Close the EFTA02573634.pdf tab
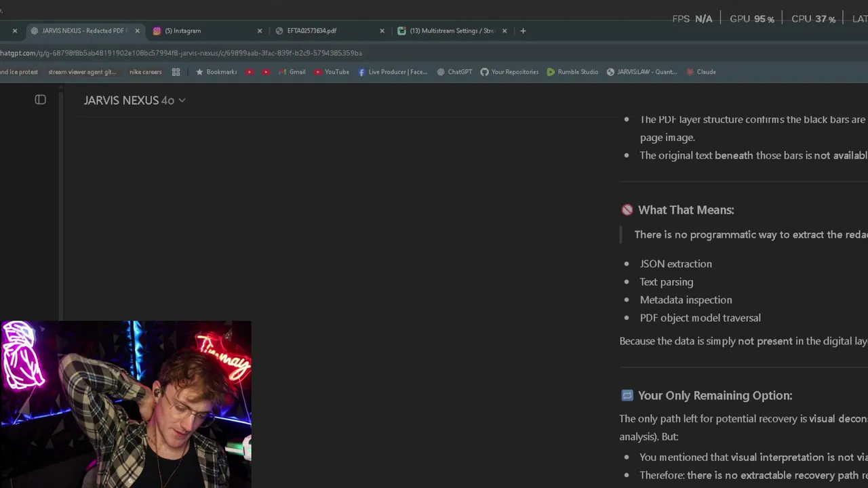The width and height of the screenshot is (868, 488). pyautogui.click(x=382, y=30)
